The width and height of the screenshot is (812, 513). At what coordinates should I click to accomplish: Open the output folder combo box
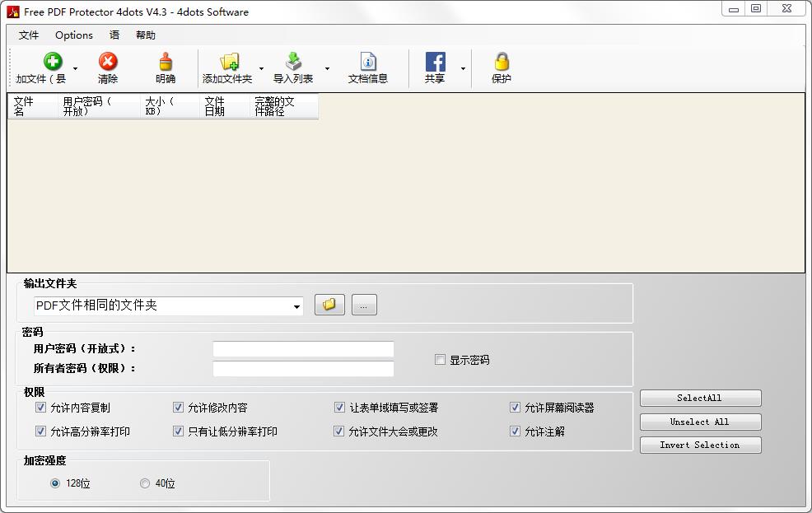(x=168, y=305)
